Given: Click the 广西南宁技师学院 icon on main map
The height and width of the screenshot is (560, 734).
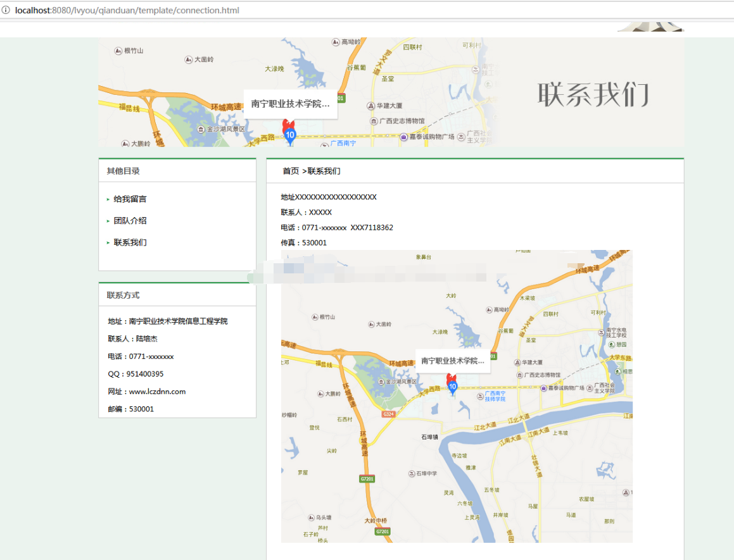Looking at the screenshot, I should [480, 396].
